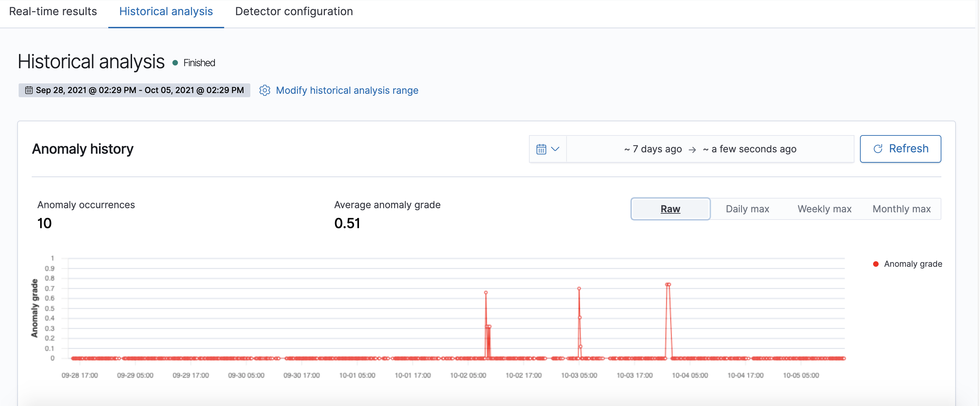Select the Raw view option

[x=670, y=209]
